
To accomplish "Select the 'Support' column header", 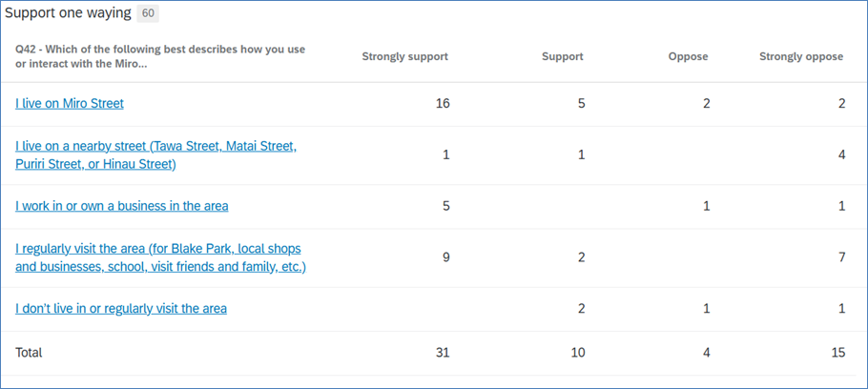I will point(562,56).
